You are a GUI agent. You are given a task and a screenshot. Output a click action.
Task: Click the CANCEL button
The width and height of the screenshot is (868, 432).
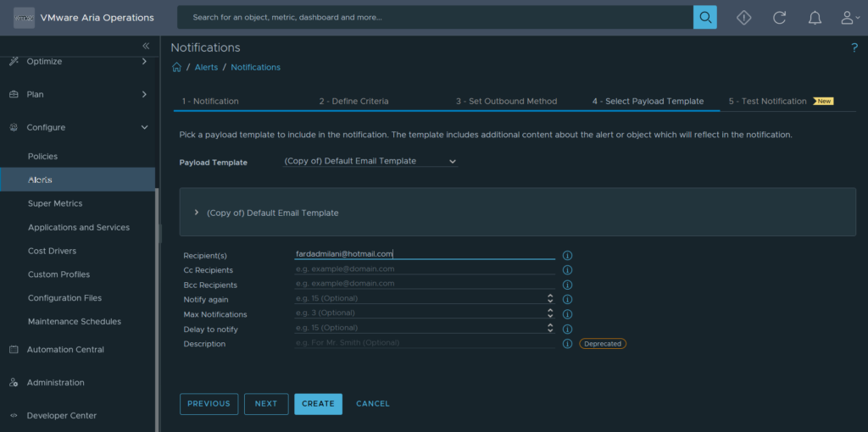pyautogui.click(x=373, y=404)
